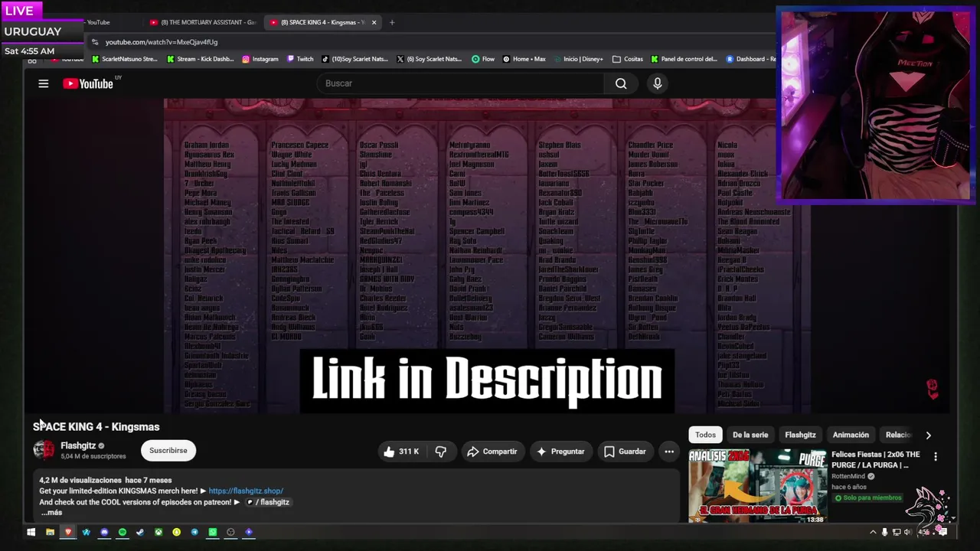980x551 pixels.
Task: Open Xbox app from the taskbar
Action: pos(158,532)
